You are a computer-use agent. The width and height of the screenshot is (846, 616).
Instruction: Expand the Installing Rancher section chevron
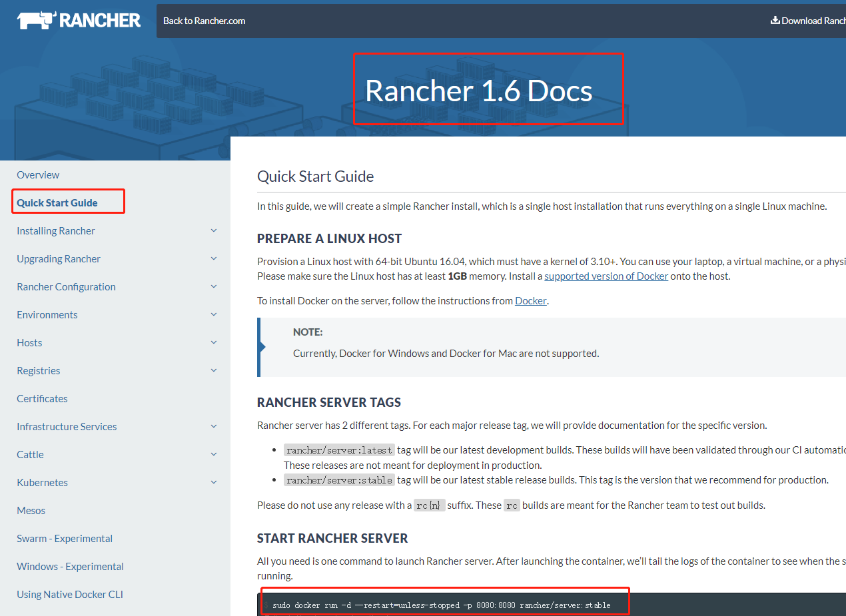[214, 230]
